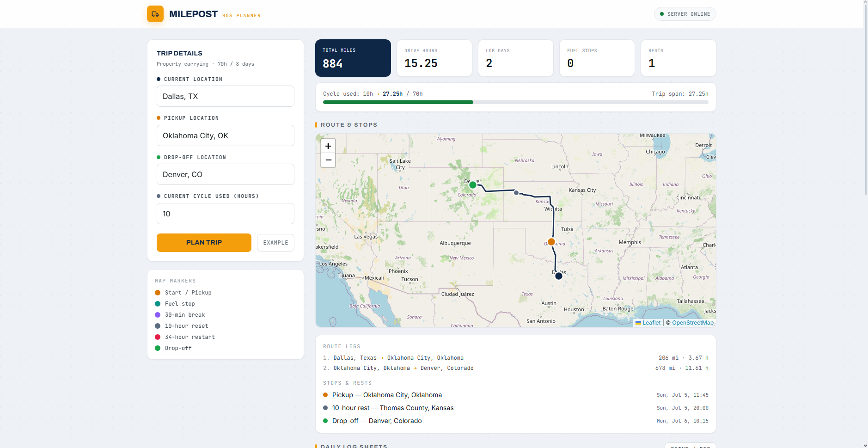The image size is (868, 448).
Task: Click the Map Markers legend heading
Action: point(175,281)
